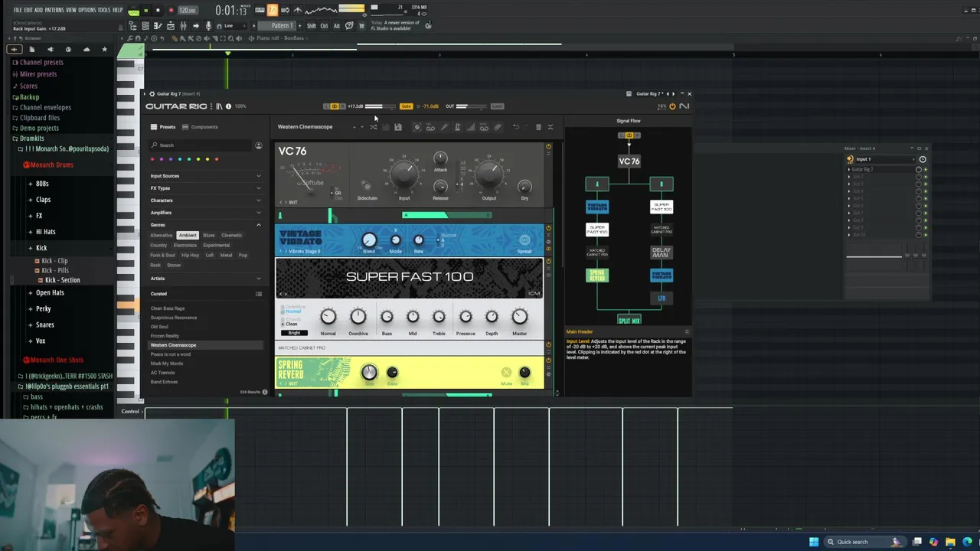Select the Blues genre tag
This screenshot has width=980, height=551.
click(x=209, y=235)
